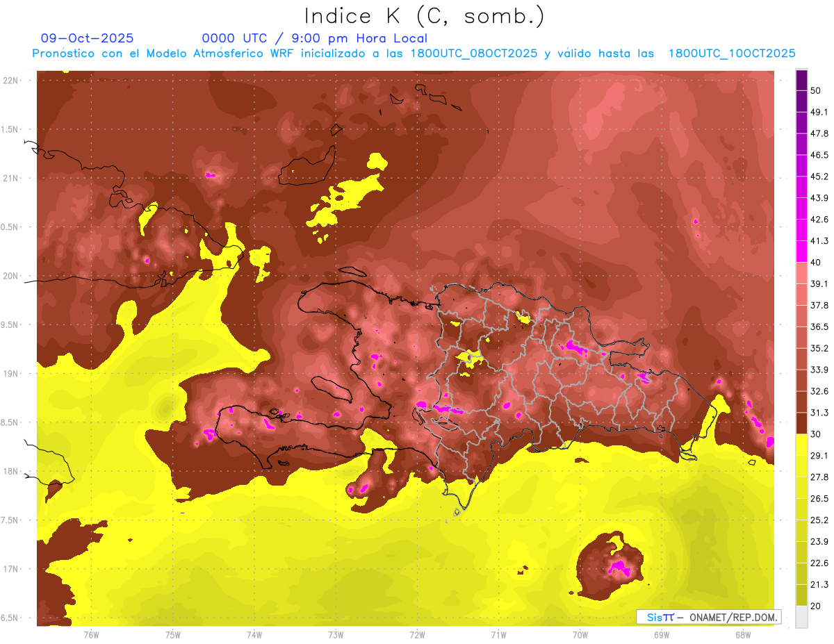Viewport: 834px width, 644px height.
Task: Click the model initialization text 1800UTC_08OCT2025
Action: pos(473,53)
